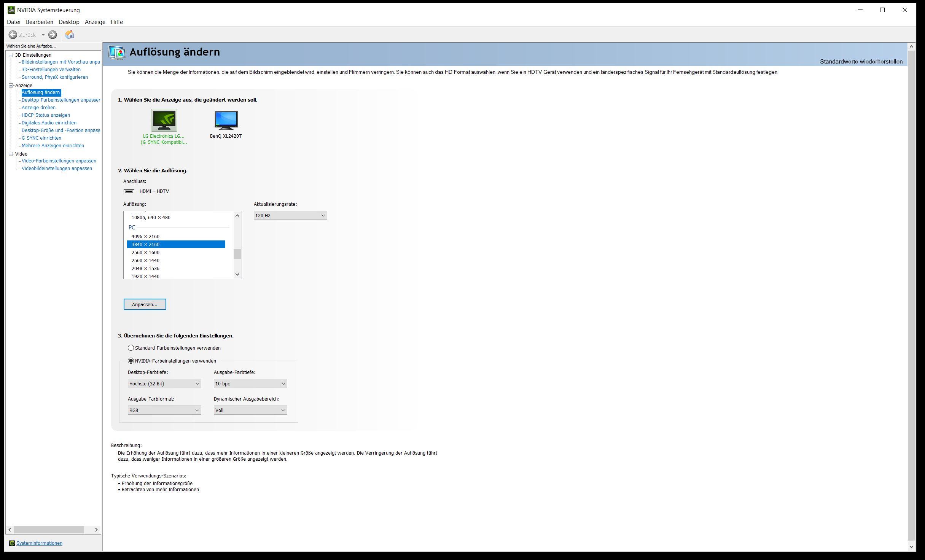Click task pane horizontal scroll left arrow

point(10,530)
